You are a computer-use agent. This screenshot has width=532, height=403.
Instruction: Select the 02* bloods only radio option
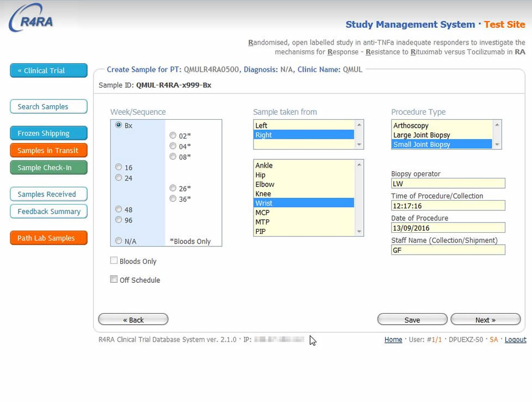click(x=173, y=136)
